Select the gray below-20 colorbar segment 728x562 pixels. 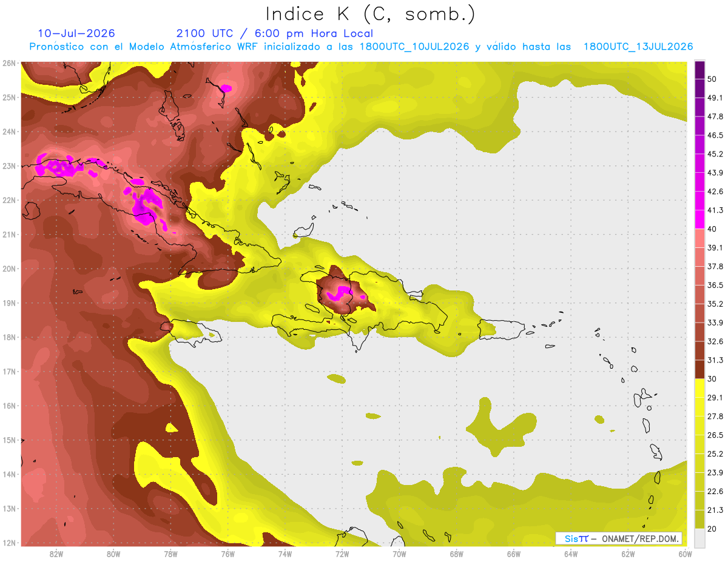(699, 537)
